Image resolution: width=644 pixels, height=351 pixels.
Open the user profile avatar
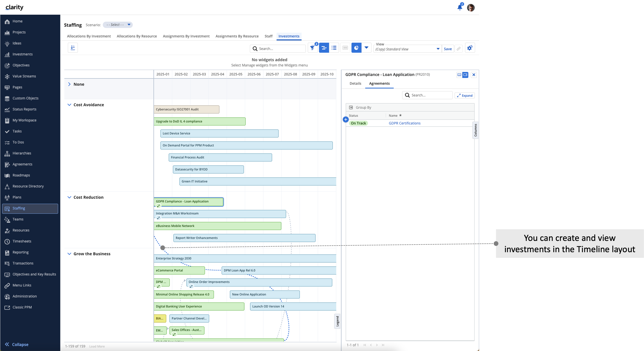pos(471,8)
